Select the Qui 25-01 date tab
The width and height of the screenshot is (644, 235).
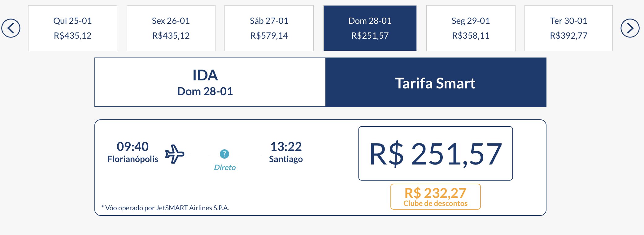pyautogui.click(x=72, y=28)
